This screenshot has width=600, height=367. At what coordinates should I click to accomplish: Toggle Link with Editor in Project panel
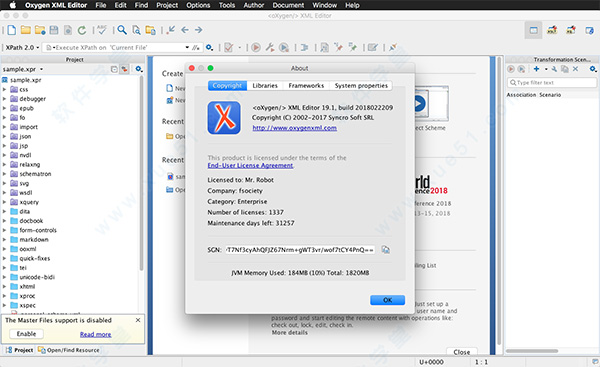[x=124, y=69]
